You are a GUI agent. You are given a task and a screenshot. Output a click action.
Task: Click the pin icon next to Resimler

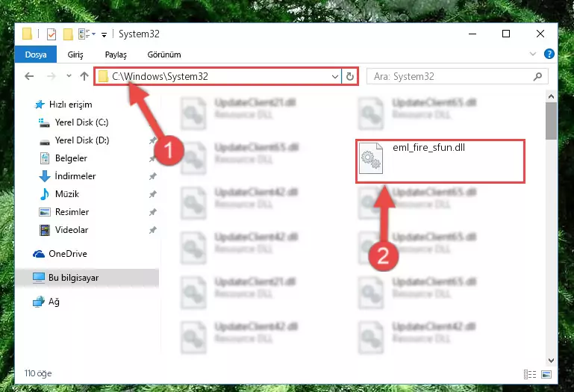tap(153, 212)
